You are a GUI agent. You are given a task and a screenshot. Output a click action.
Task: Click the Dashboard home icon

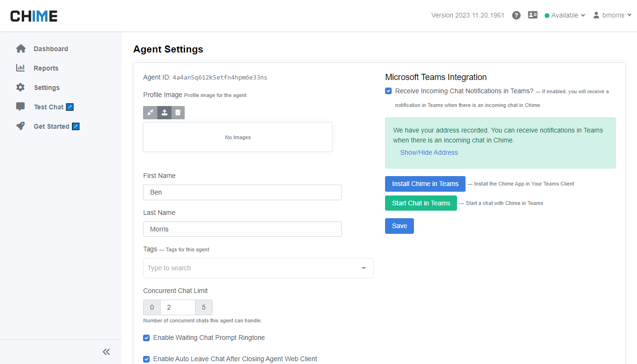tap(20, 49)
